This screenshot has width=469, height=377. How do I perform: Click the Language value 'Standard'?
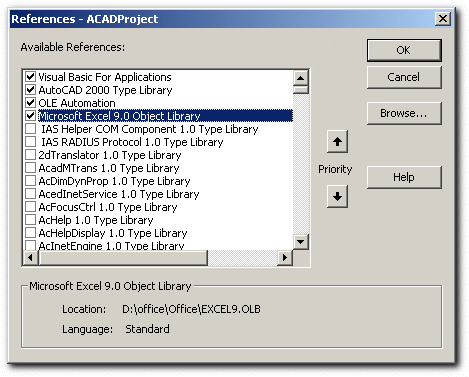pyautogui.click(x=147, y=329)
